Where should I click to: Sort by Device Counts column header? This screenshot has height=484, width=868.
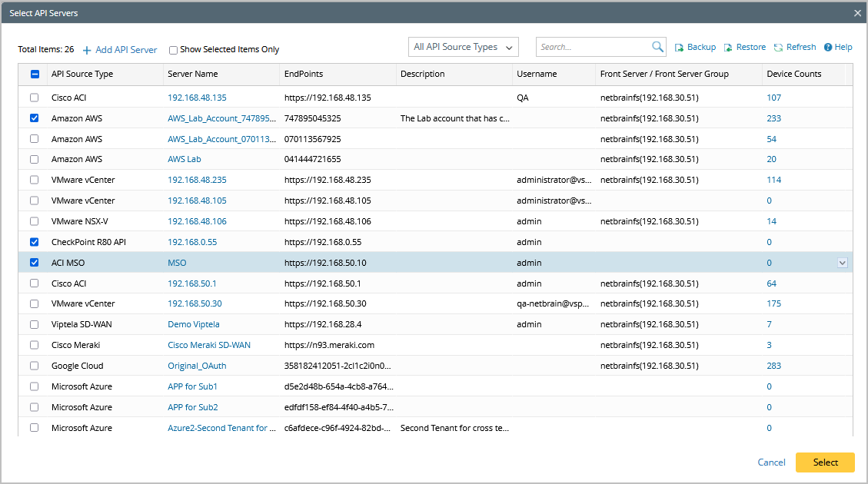click(x=793, y=75)
